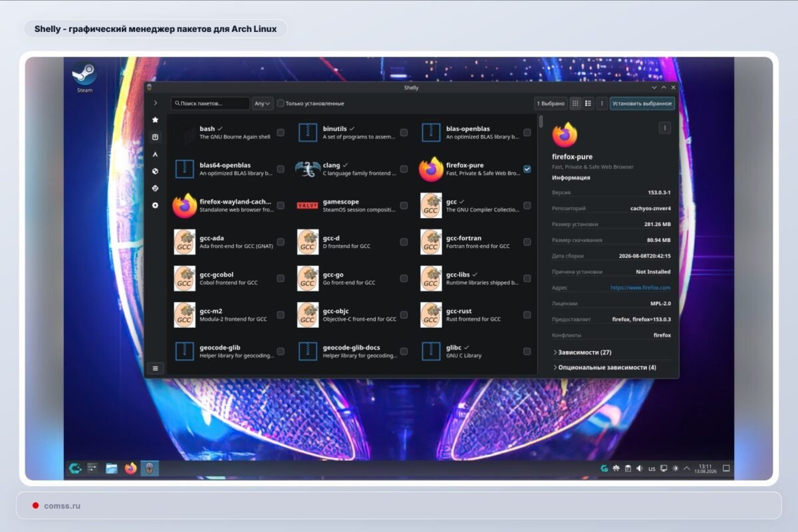Switch to list view layout
The width and height of the screenshot is (798, 532).
pyautogui.click(x=588, y=104)
